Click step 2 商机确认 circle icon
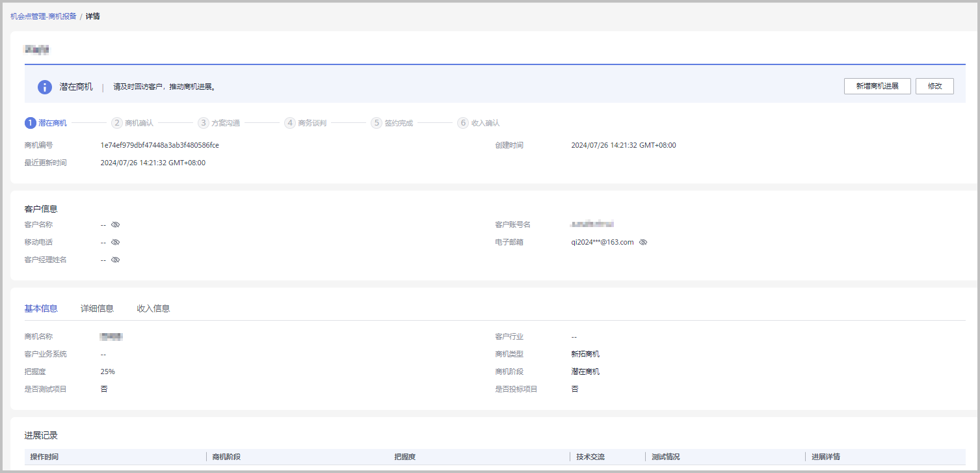Image resolution: width=980 pixels, height=473 pixels. pos(116,123)
